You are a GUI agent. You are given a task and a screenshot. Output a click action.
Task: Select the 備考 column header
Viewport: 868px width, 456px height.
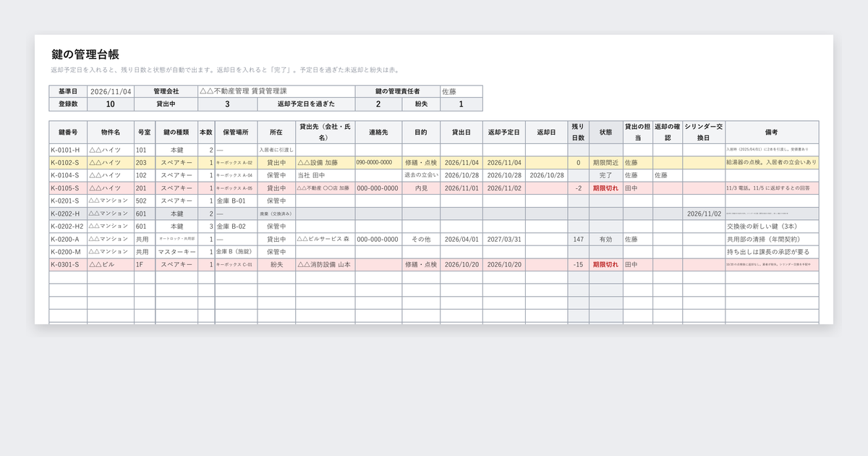tap(772, 132)
